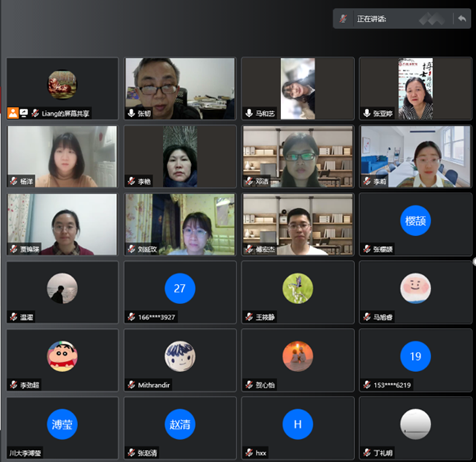Click the blue H avatar circle
The width and height of the screenshot is (476, 462).
(297, 424)
